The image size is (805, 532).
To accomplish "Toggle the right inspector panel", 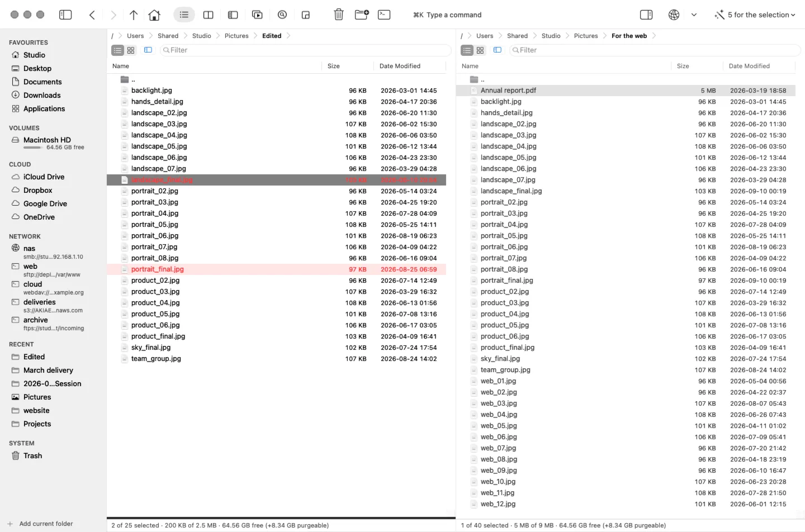I will pyautogui.click(x=646, y=15).
